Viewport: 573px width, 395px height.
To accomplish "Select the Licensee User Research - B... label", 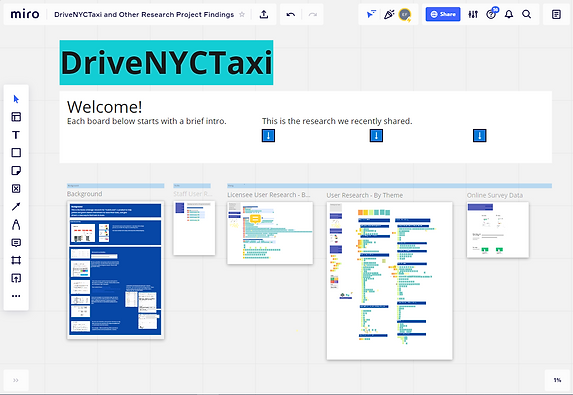I will click(269, 195).
